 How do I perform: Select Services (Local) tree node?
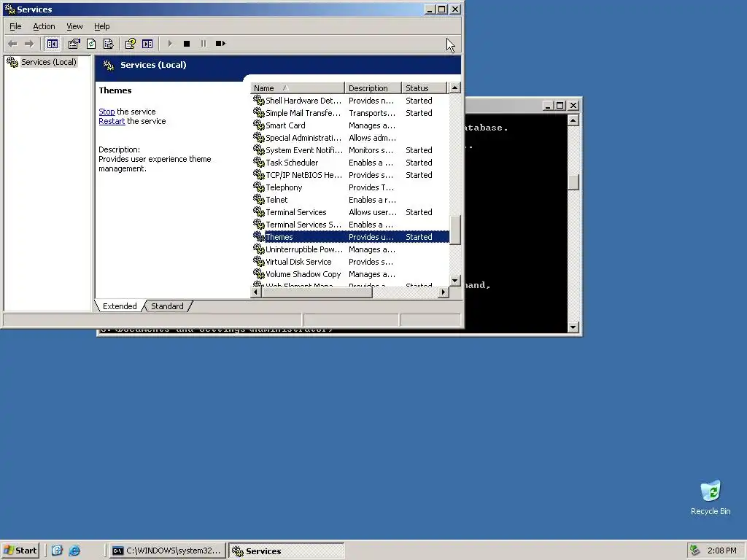48,62
